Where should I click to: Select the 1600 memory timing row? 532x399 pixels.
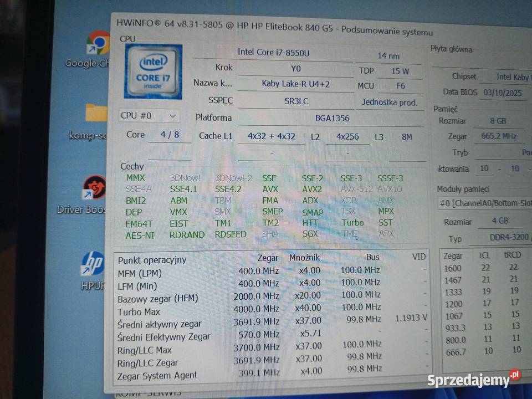coord(487,268)
